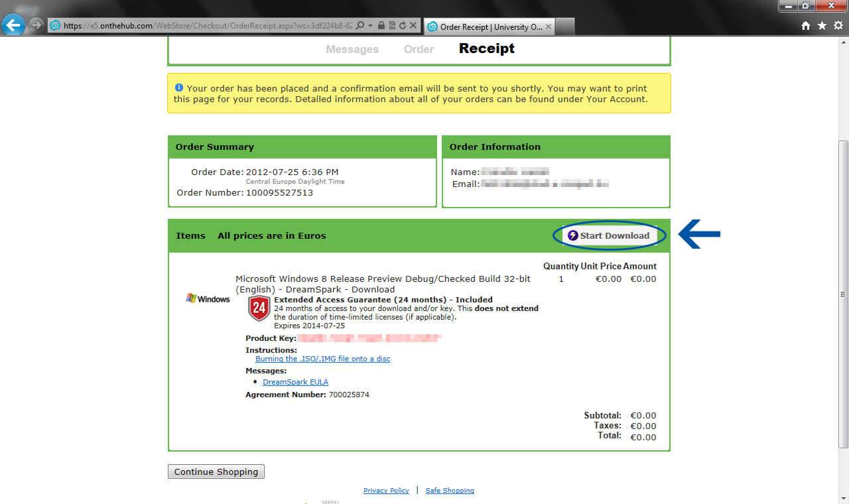The height and width of the screenshot is (504, 849).
Task: Click the Extended Access Guarantee heading text
Action: (x=383, y=300)
